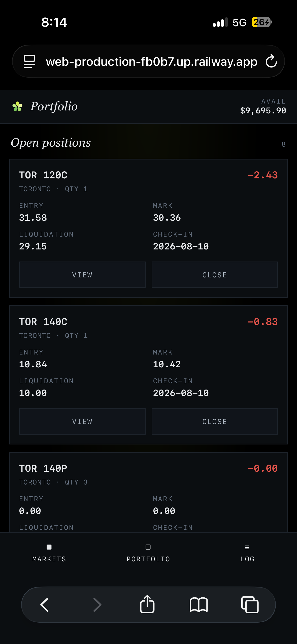Close the TOR 140C position
The width and height of the screenshot is (297, 644).
[x=215, y=422]
